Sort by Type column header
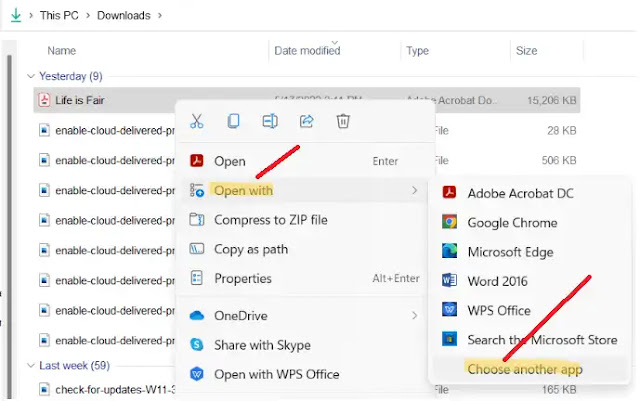Screen dimensions: 640x401 pyautogui.click(x=417, y=51)
